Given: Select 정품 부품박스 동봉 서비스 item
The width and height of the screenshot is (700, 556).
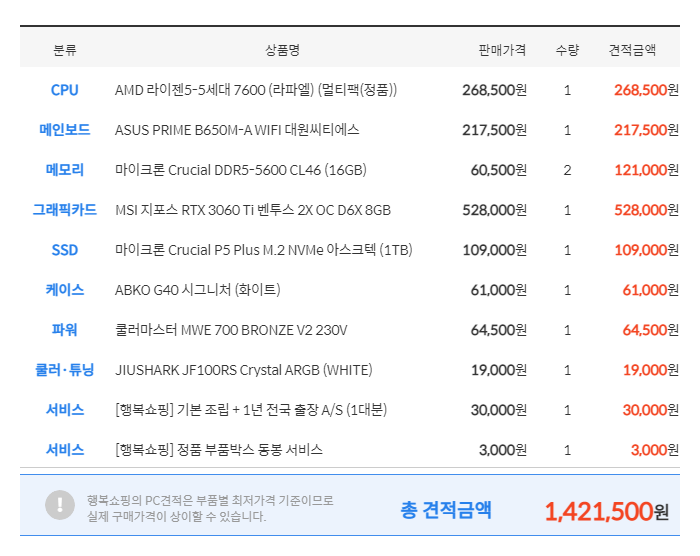Looking at the screenshot, I should click(219, 450).
